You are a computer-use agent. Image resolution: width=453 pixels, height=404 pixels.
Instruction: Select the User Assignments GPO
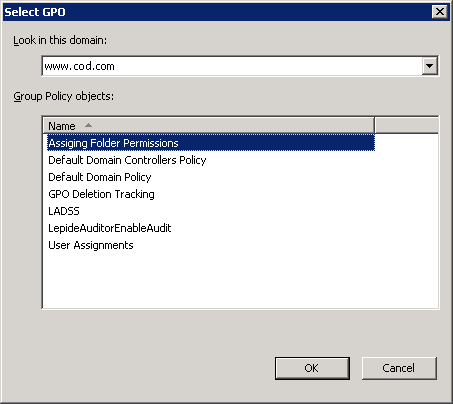point(91,245)
